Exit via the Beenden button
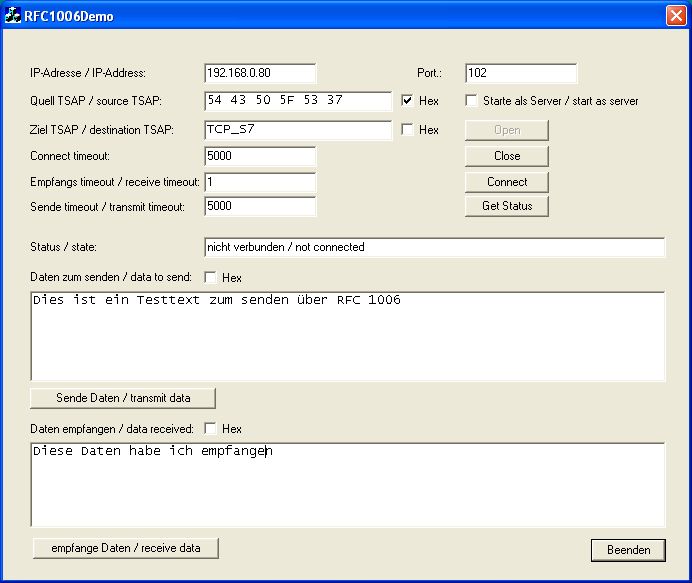The image size is (692, 583). click(628, 550)
